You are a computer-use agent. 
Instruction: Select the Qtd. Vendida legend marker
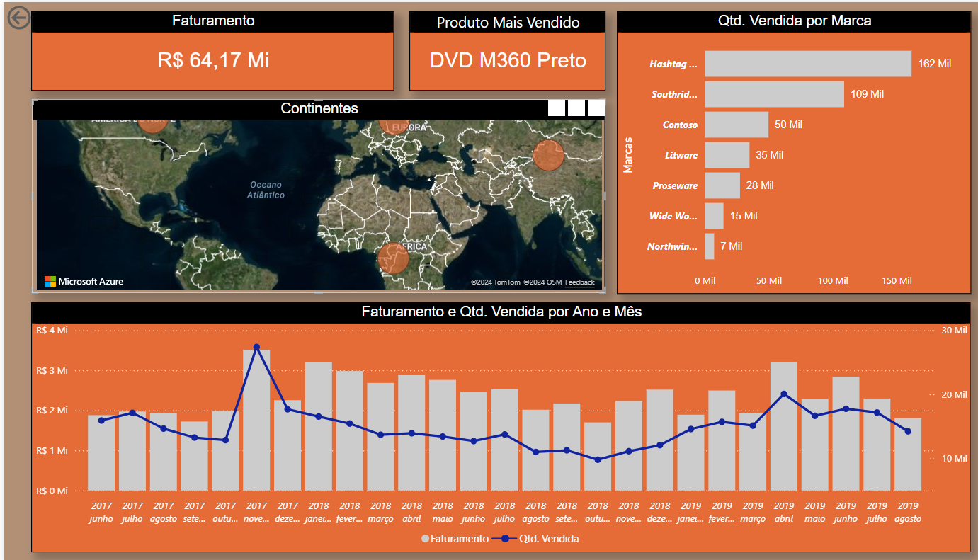505,539
